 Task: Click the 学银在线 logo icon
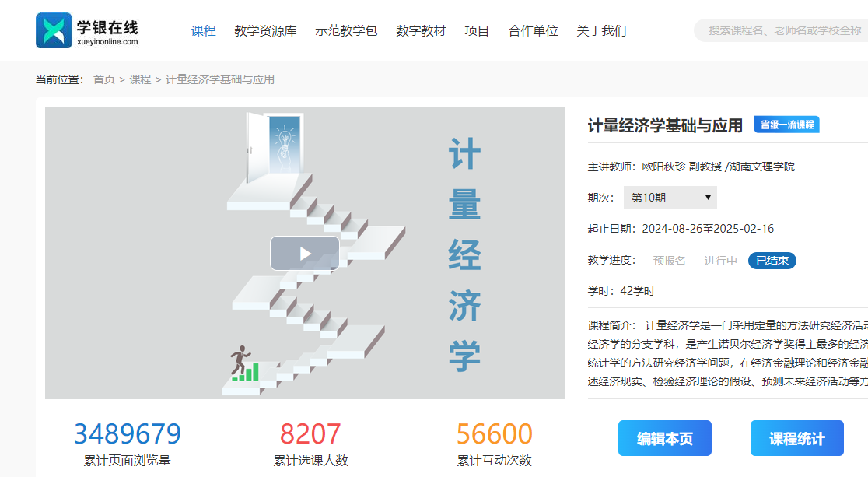pyautogui.click(x=54, y=30)
